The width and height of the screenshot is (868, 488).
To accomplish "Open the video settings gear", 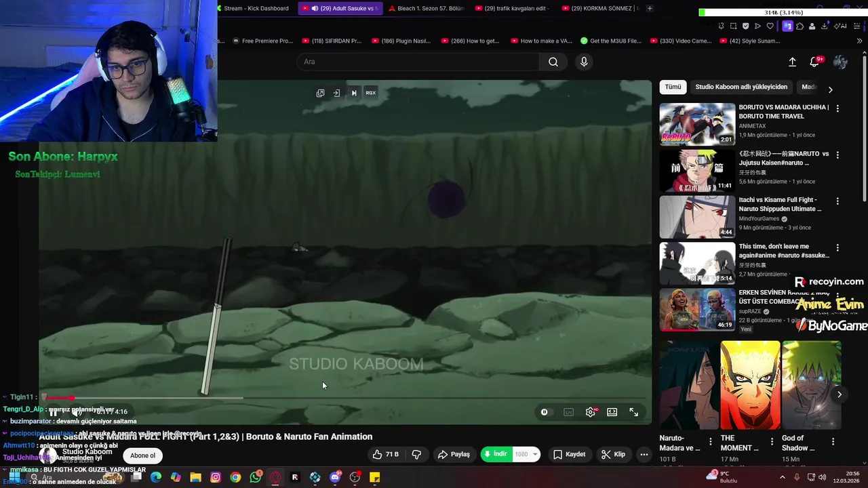I will (591, 412).
